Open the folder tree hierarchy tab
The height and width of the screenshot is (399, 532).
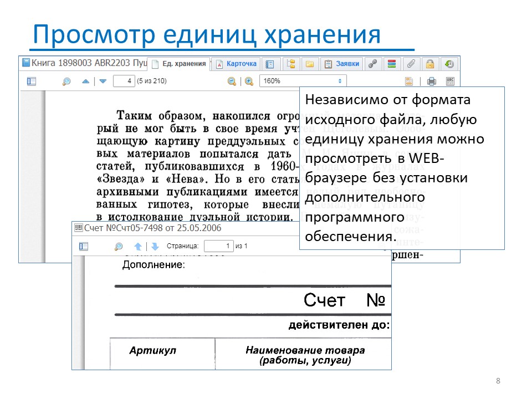point(291,64)
